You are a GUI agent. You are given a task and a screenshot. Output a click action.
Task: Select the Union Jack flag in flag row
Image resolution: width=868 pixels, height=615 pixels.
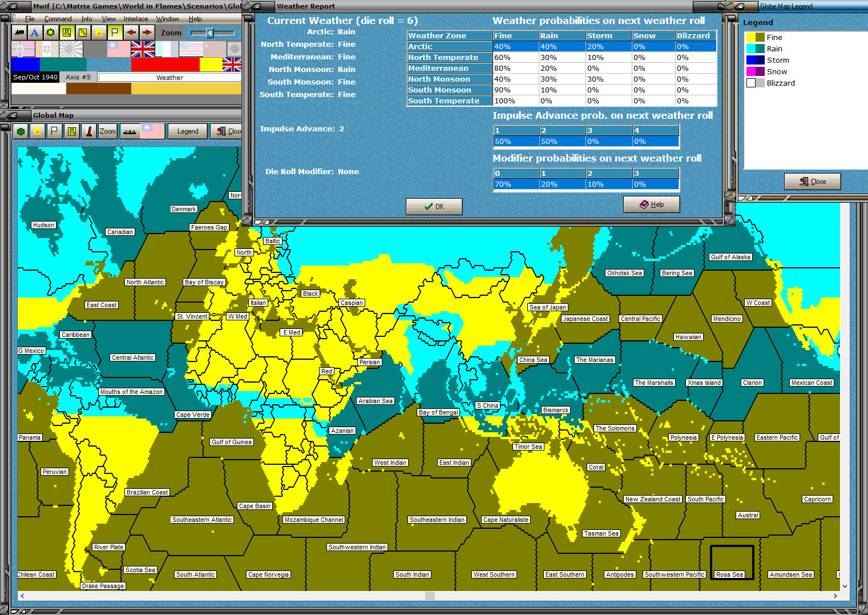tap(143, 49)
